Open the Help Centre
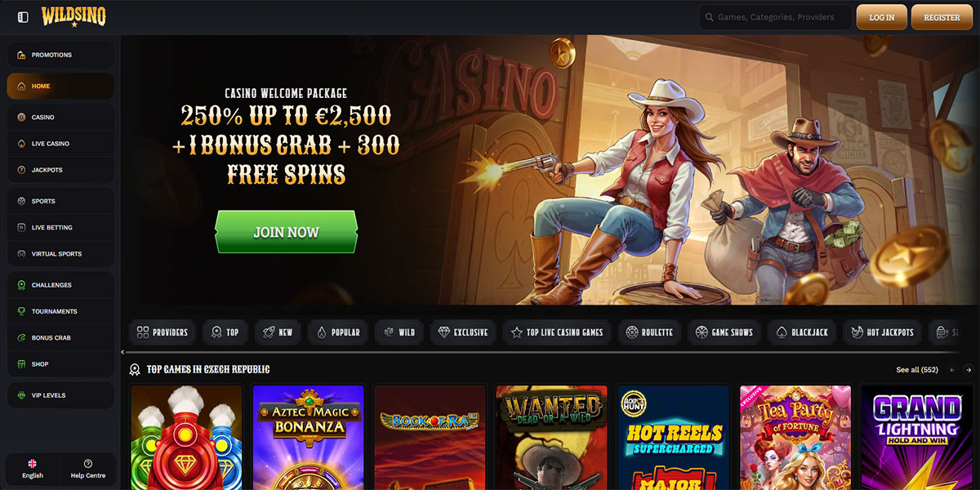The width and height of the screenshot is (980, 490). [x=88, y=469]
